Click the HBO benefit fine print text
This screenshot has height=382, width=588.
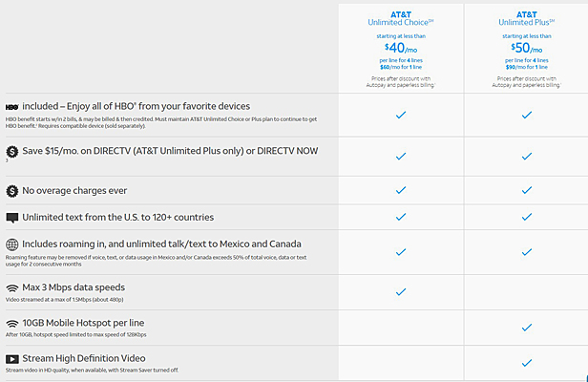(158, 121)
